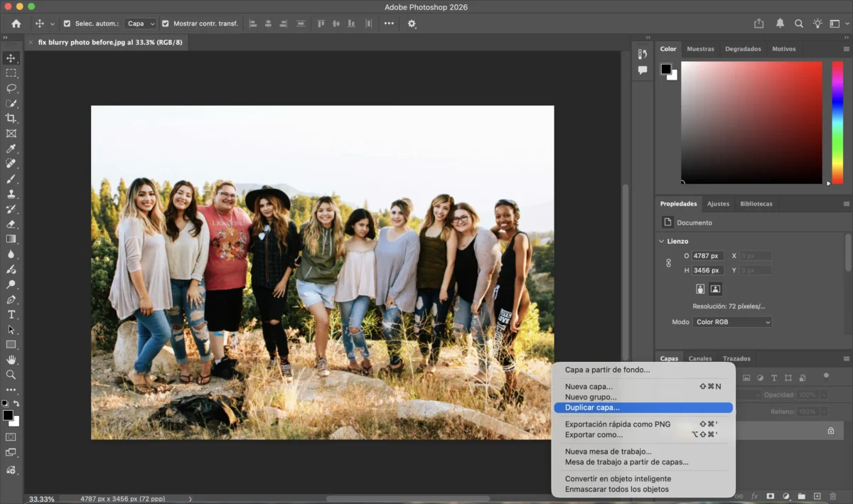Open the Move tool preset dropdown arrow
Image resolution: width=853 pixels, height=504 pixels.
click(x=52, y=24)
